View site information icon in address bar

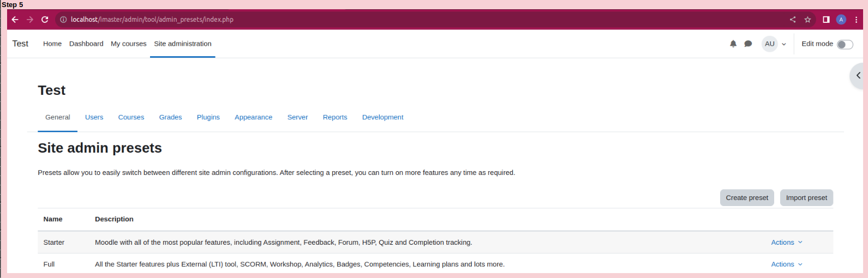(x=63, y=20)
